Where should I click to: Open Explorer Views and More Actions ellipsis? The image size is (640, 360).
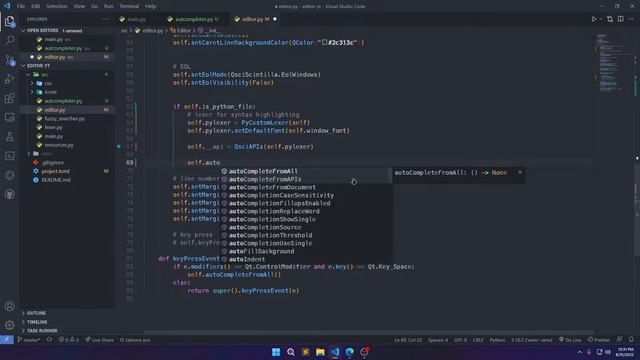(x=105, y=19)
